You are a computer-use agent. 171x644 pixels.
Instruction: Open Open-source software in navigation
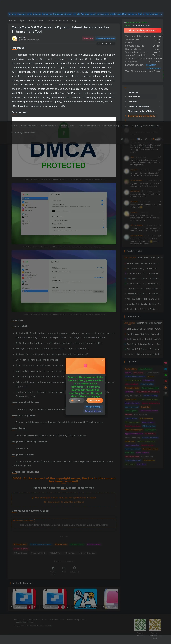point(89,126)
